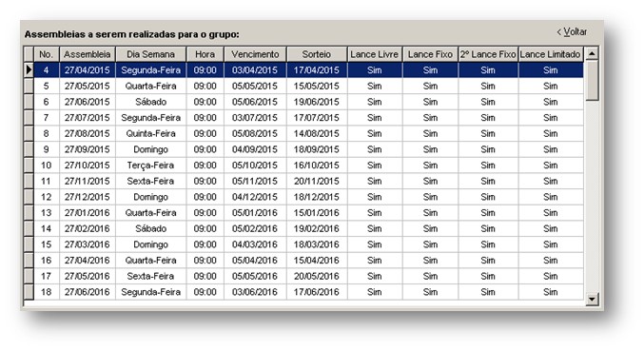Click the Dia Semana column header

coord(150,54)
